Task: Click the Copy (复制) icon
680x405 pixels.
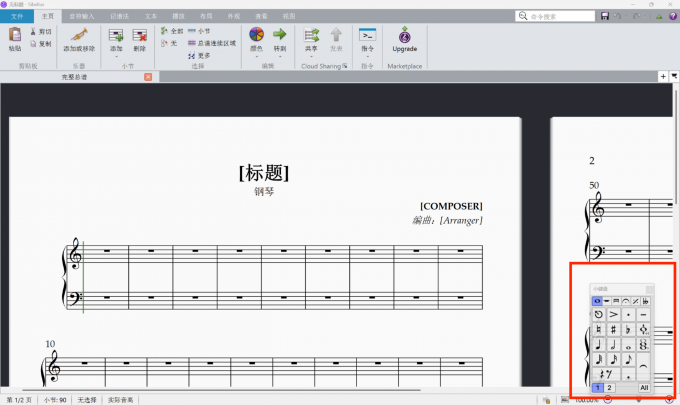Action: click(33, 44)
